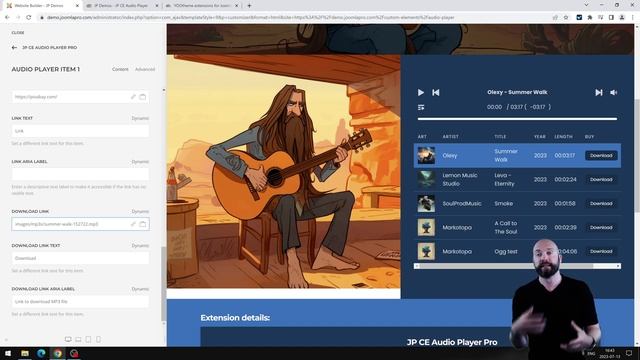Click the play button in the audio player

[x=421, y=93]
